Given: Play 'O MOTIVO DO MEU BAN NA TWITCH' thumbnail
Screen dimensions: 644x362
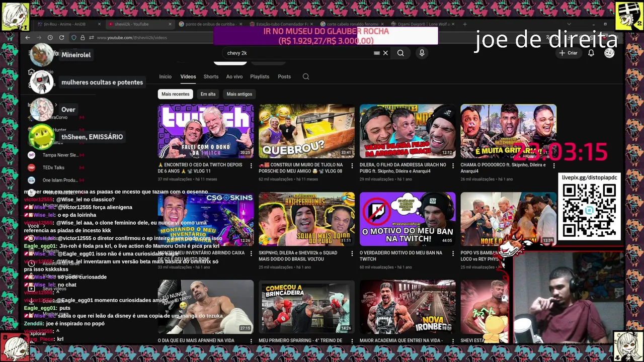Looking at the screenshot, I should tap(408, 219).
